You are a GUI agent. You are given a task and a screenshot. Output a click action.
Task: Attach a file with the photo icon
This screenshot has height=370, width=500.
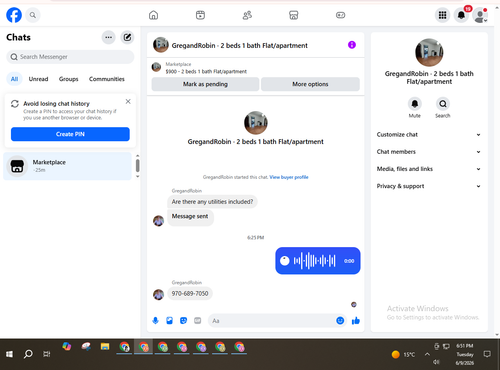[169, 321]
